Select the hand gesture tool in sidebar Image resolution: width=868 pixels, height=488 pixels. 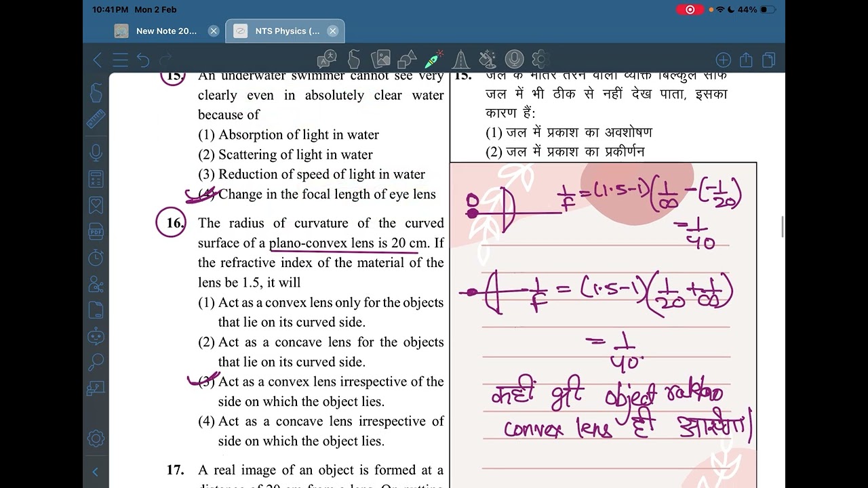96,93
